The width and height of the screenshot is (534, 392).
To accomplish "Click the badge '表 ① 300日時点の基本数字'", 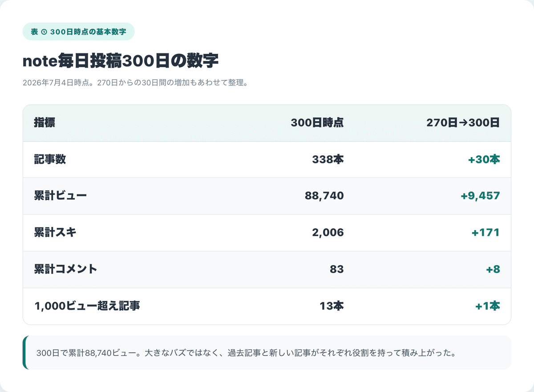I will pos(78,32).
